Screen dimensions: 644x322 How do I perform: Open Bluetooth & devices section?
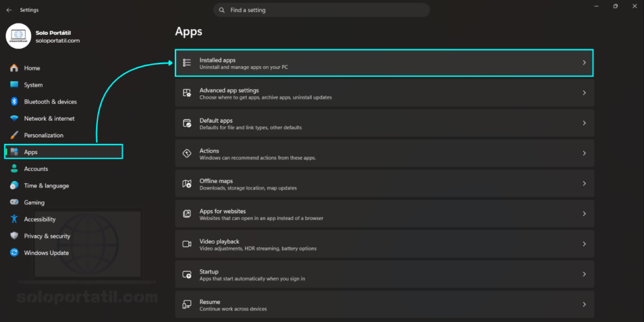tap(64, 101)
